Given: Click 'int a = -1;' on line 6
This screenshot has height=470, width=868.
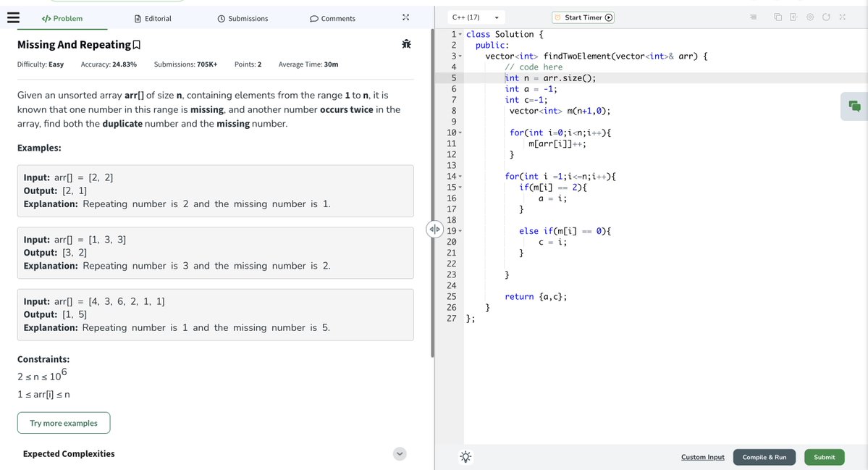Looking at the screenshot, I should pos(531,89).
